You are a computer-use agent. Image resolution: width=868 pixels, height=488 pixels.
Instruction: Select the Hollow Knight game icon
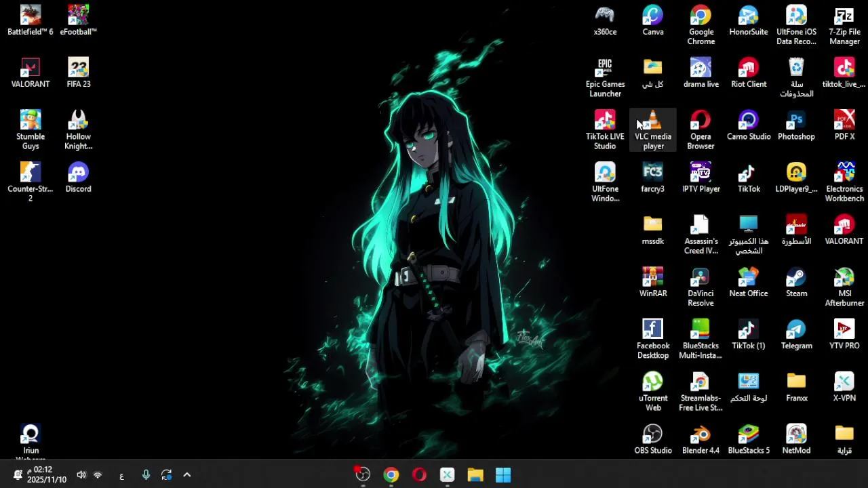tap(79, 129)
